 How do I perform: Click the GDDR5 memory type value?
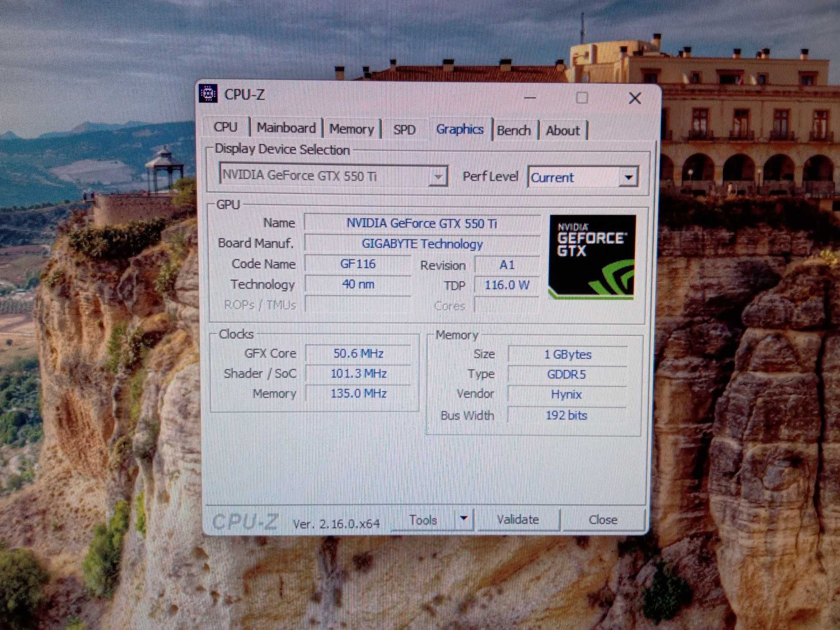(567, 374)
